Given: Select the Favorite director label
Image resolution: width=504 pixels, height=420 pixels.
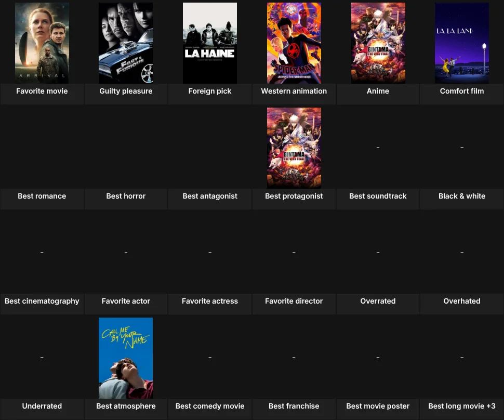Looking at the screenshot, I should click(294, 301).
